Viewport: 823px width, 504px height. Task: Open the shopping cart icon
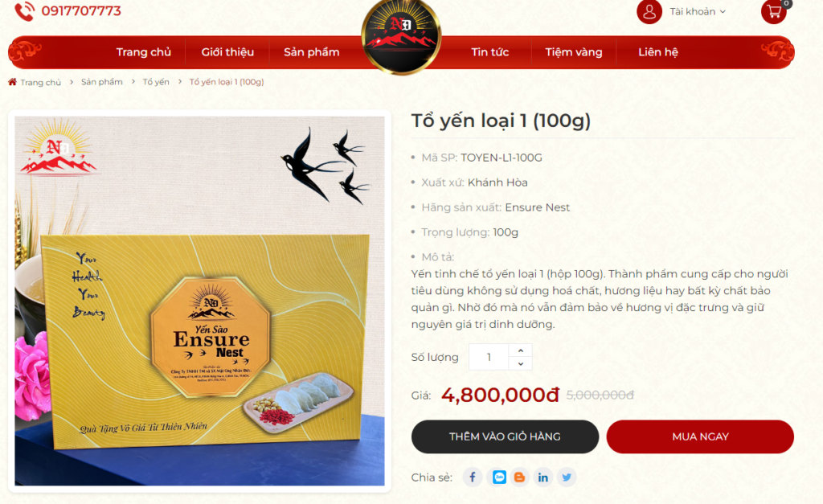coord(774,11)
